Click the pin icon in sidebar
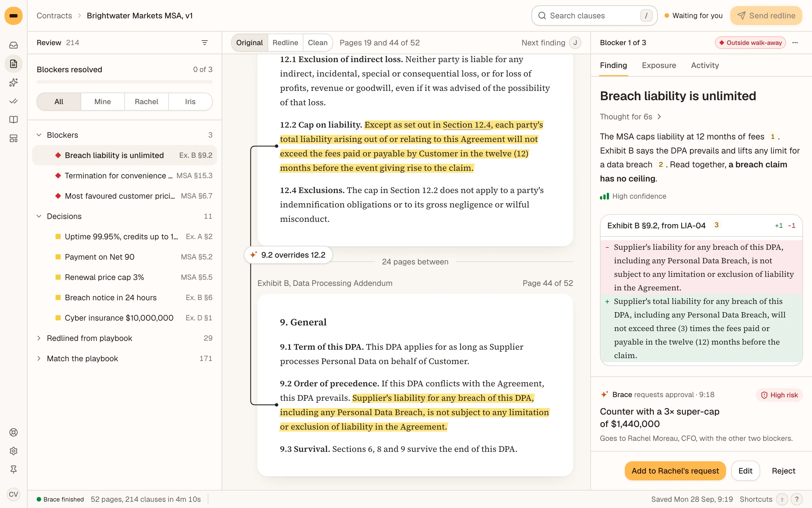 click(14, 469)
